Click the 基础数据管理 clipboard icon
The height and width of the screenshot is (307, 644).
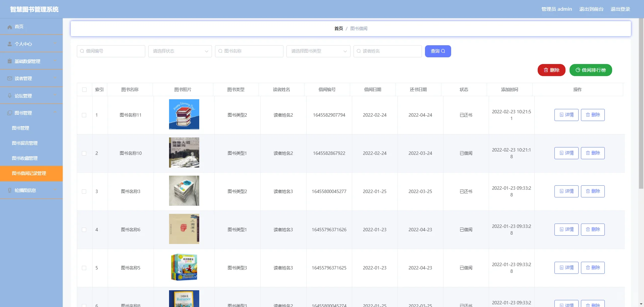point(9,61)
